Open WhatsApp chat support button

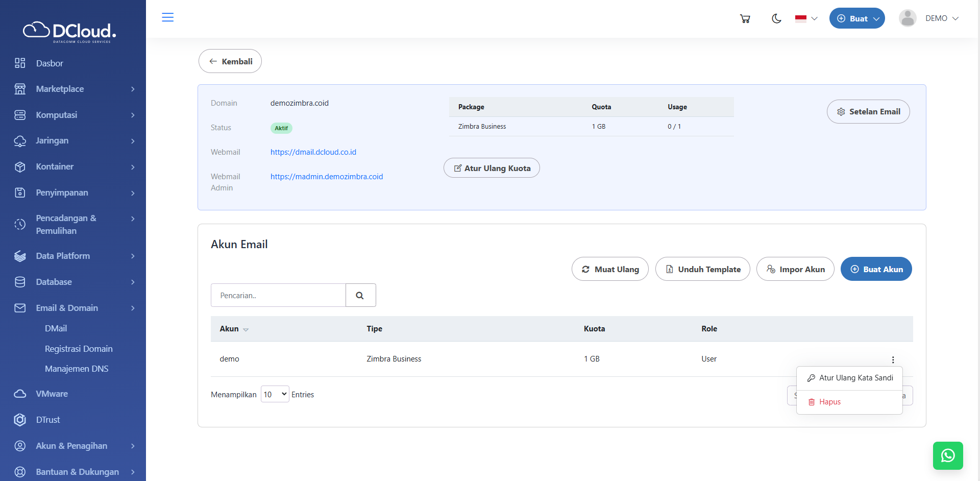[x=948, y=455]
